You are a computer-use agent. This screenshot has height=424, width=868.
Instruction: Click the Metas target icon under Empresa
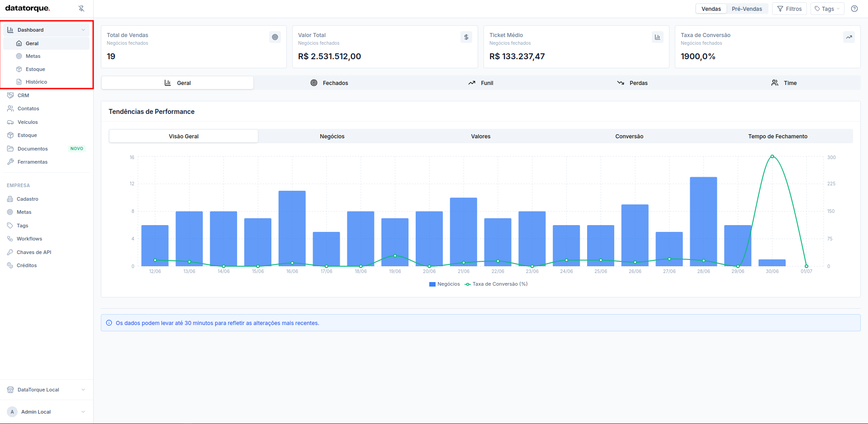pyautogui.click(x=10, y=212)
